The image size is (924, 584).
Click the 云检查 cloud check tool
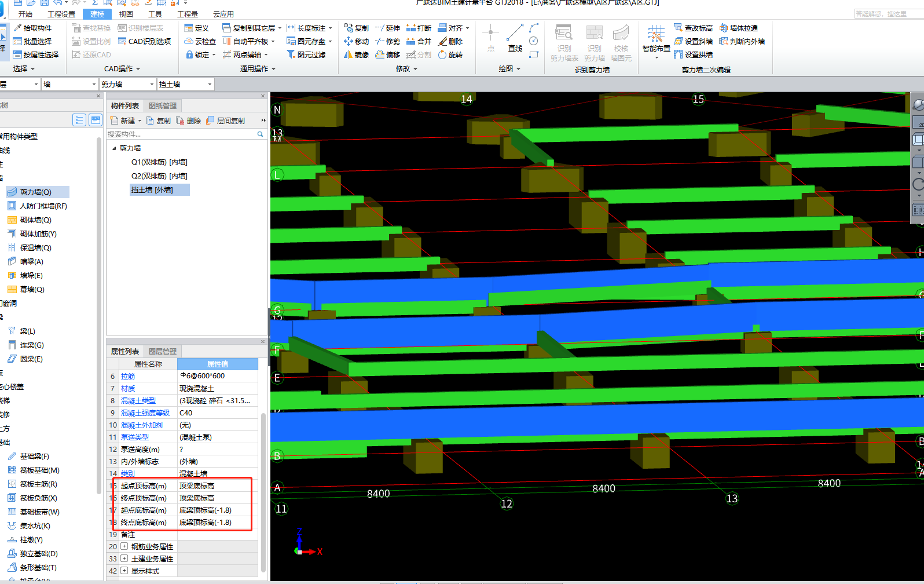pyautogui.click(x=200, y=41)
